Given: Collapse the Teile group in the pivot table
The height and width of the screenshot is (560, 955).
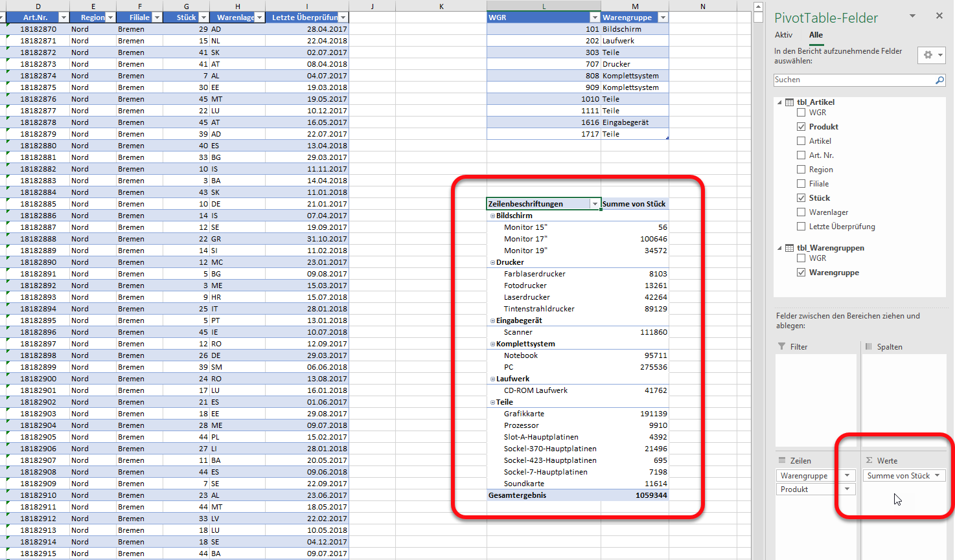Looking at the screenshot, I should pyautogui.click(x=492, y=403).
